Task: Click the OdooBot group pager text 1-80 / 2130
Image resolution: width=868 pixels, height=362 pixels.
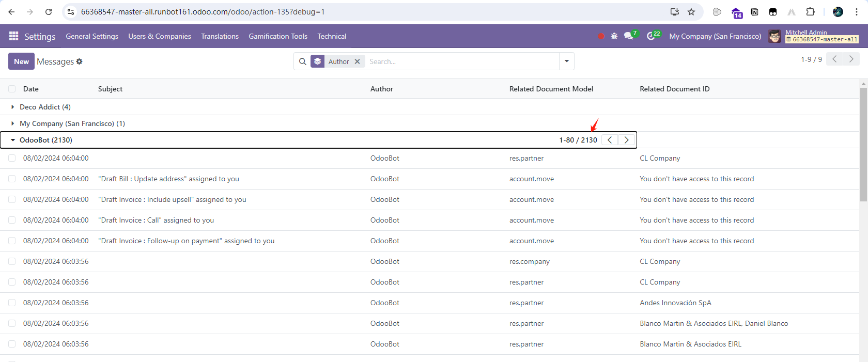Action: pyautogui.click(x=578, y=140)
